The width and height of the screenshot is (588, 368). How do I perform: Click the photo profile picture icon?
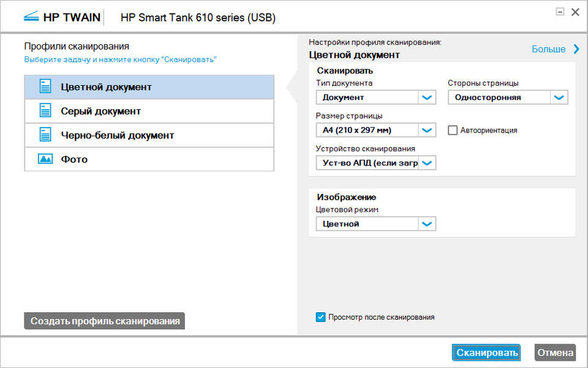tap(45, 159)
